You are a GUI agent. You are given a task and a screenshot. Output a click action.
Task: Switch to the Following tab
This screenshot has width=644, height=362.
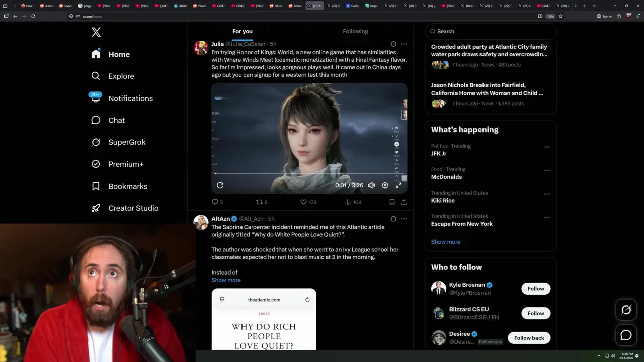(355, 31)
